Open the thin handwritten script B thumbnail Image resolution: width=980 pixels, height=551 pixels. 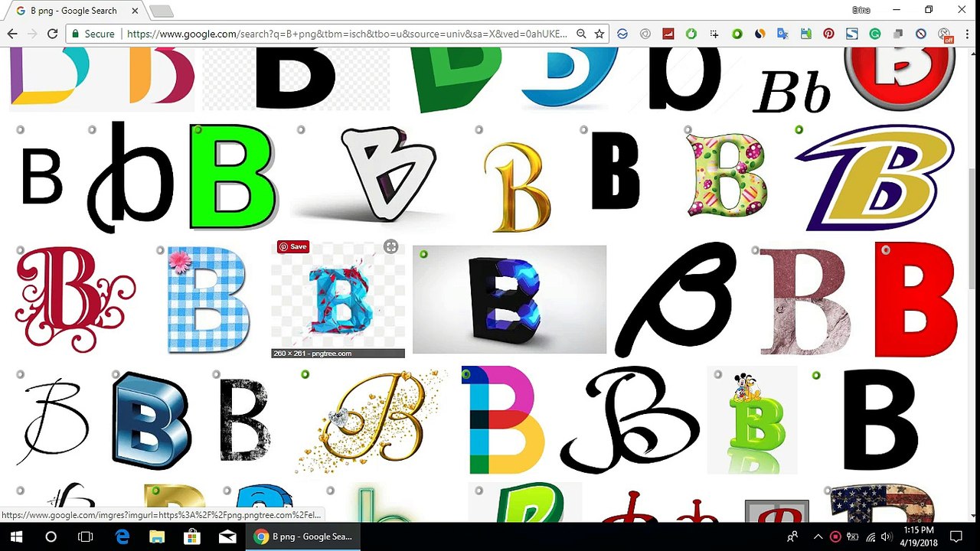[x=55, y=421]
